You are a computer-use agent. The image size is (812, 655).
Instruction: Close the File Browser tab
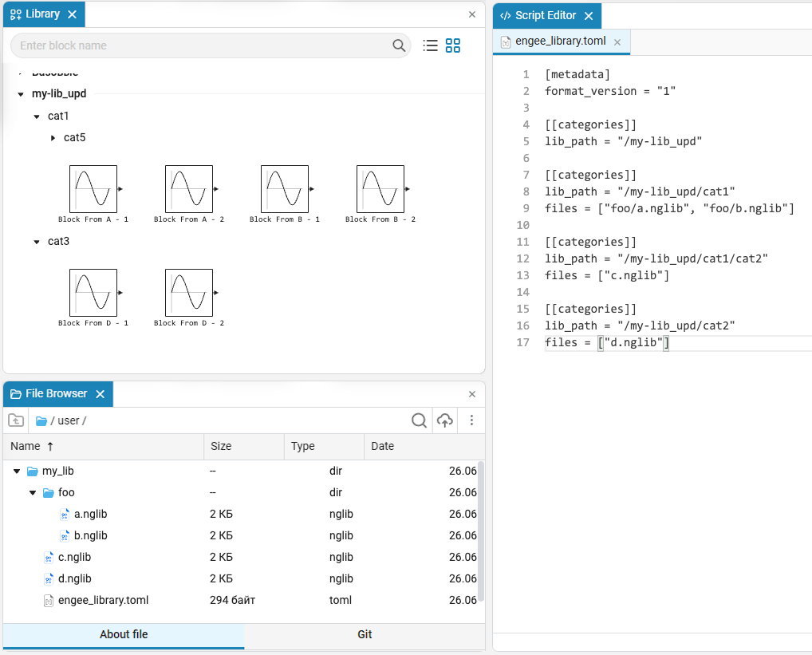101,394
